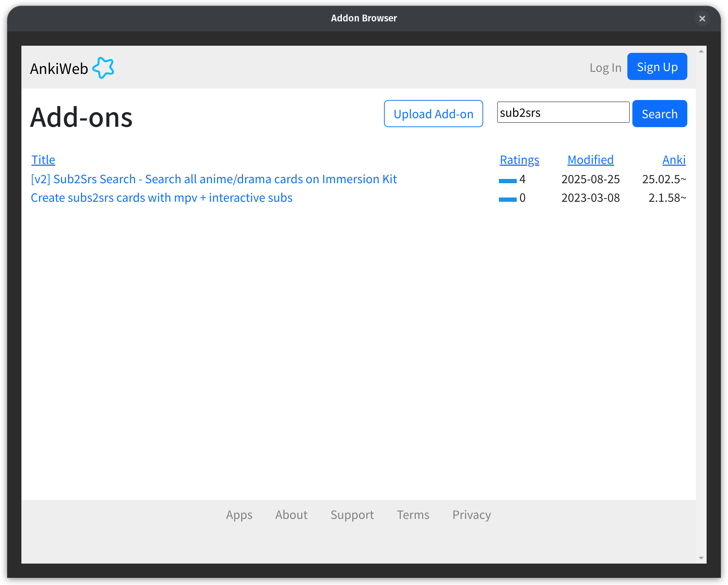This screenshot has height=585, width=728.
Task: Click the AnkiWeb star logo icon
Action: (103, 68)
